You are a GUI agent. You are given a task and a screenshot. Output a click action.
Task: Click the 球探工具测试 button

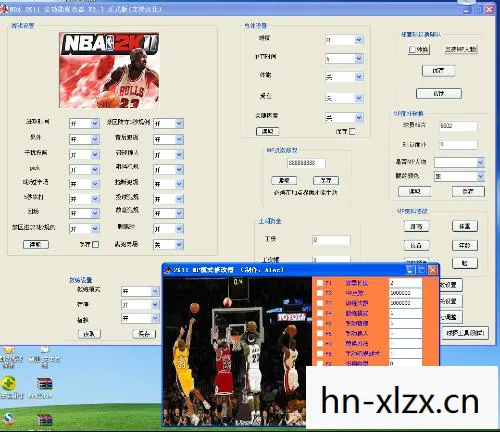point(465,333)
